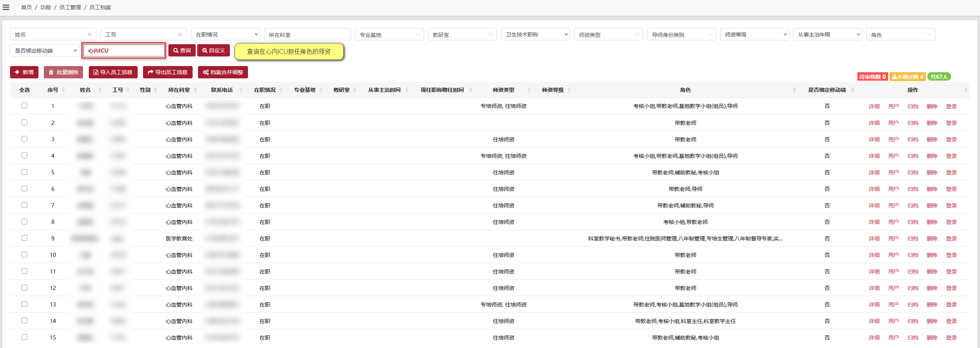Go to 员工管理 in the breadcrumb
Viewport: 980px width, 348px height.
coord(70,7)
